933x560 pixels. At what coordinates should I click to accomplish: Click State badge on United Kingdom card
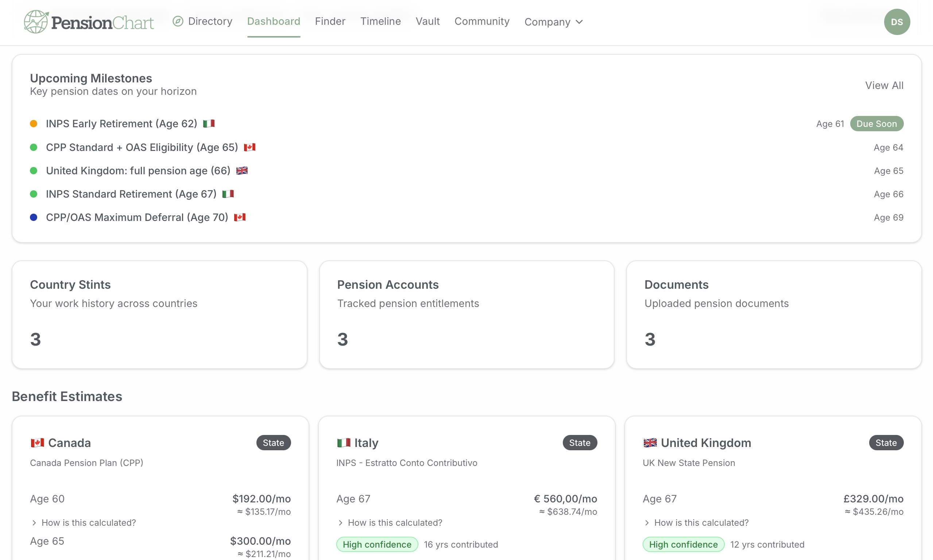click(x=886, y=443)
